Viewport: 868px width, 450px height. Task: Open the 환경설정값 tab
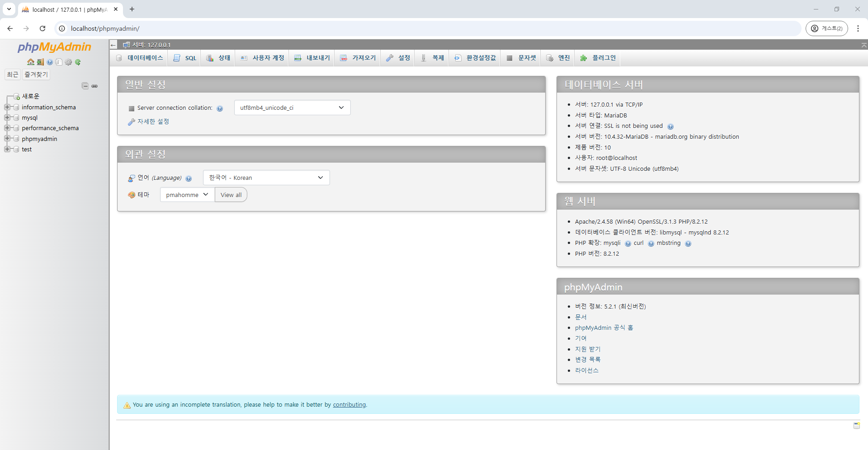pos(475,58)
